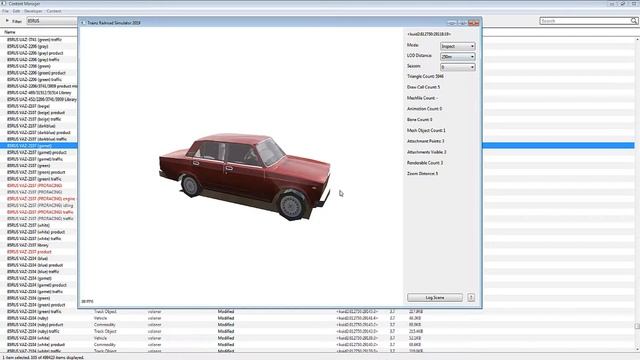The height and width of the screenshot is (360, 640).
Task: Select row VAZ-2104 (blue)
Action: (x=27, y=258)
